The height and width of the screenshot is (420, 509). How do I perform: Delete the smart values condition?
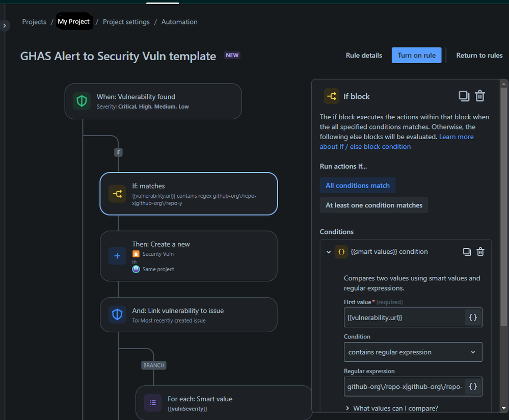coord(479,251)
